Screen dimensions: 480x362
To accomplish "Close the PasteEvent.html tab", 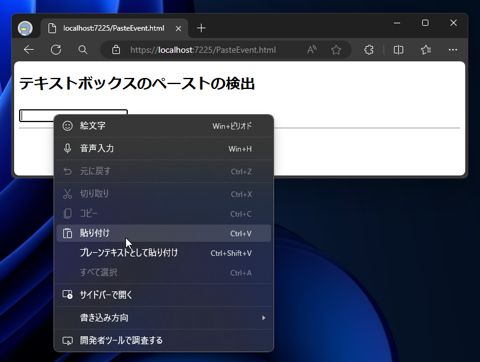I will coord(178,29).
